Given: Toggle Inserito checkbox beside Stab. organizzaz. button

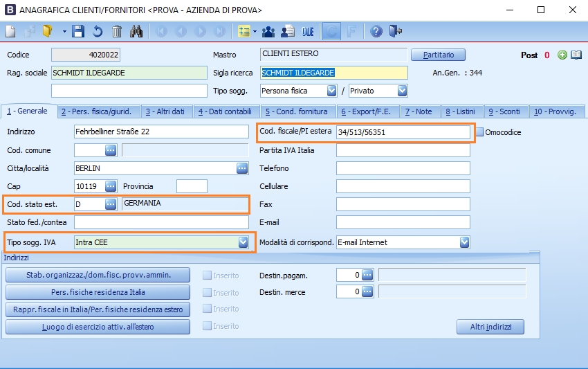Looking at the screenshot, I should click(207, 276).
